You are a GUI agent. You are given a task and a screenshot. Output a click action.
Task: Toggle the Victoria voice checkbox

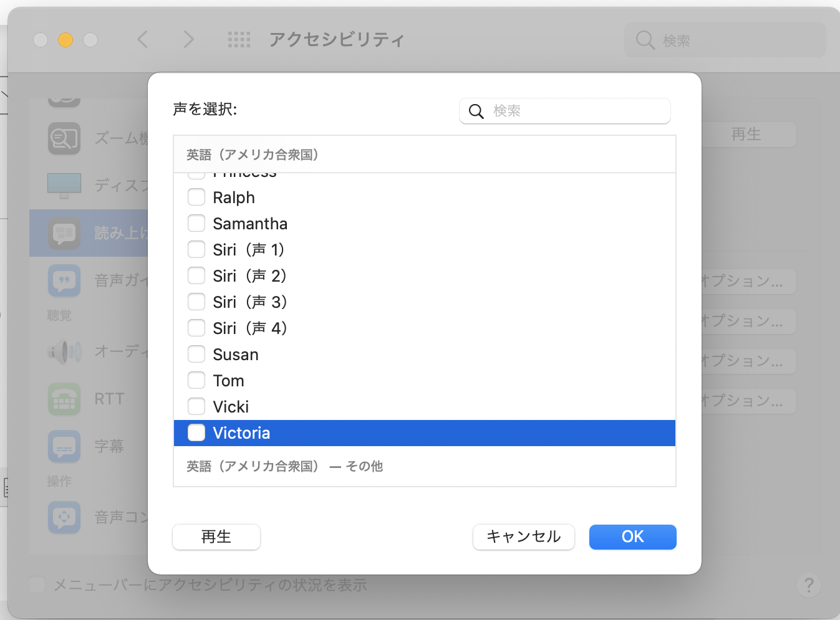point(196,432)
